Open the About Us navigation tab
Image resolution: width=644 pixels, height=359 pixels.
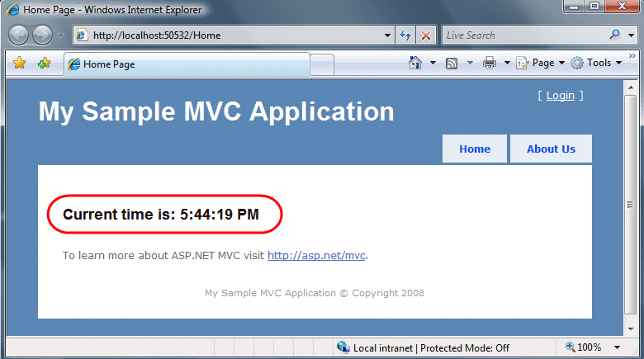[x=551, y=149]
